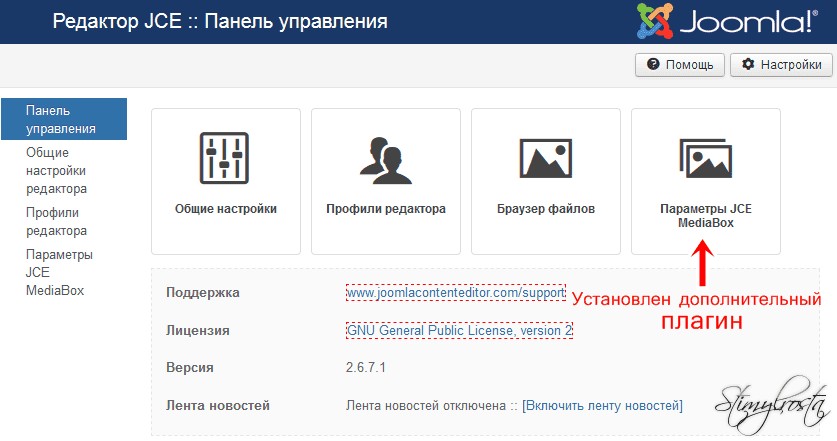Click the Параметры JCE MediaBox card label
The image size is (837, 441).
coord(706,216)
